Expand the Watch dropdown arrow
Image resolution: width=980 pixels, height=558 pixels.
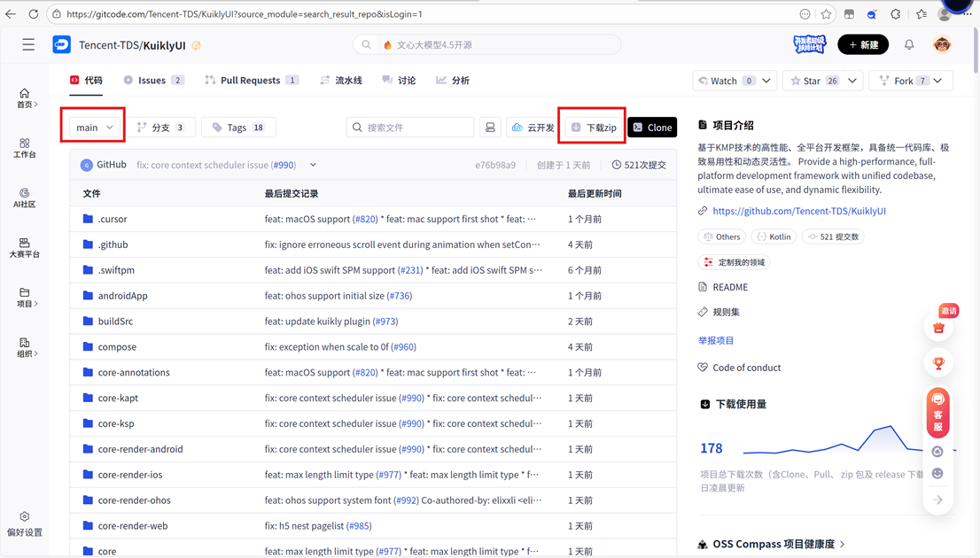766,81
